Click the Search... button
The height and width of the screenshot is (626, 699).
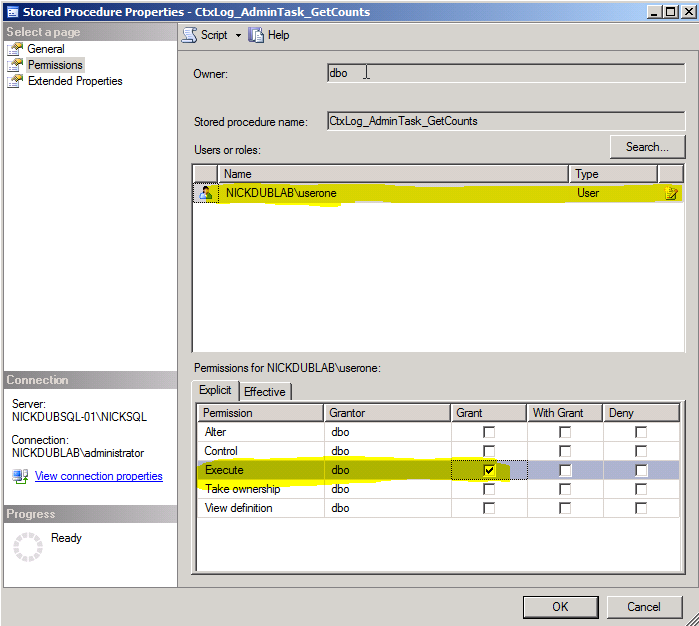[647, 147]
